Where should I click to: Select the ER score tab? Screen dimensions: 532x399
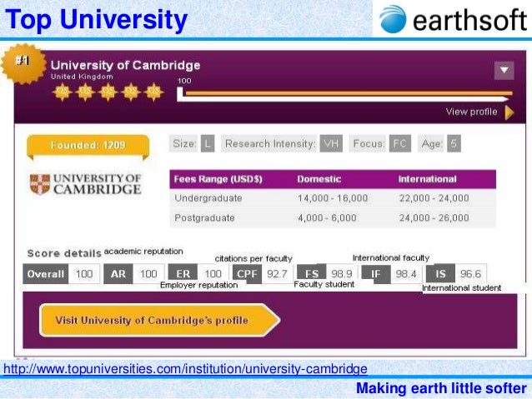pos(183,274)
